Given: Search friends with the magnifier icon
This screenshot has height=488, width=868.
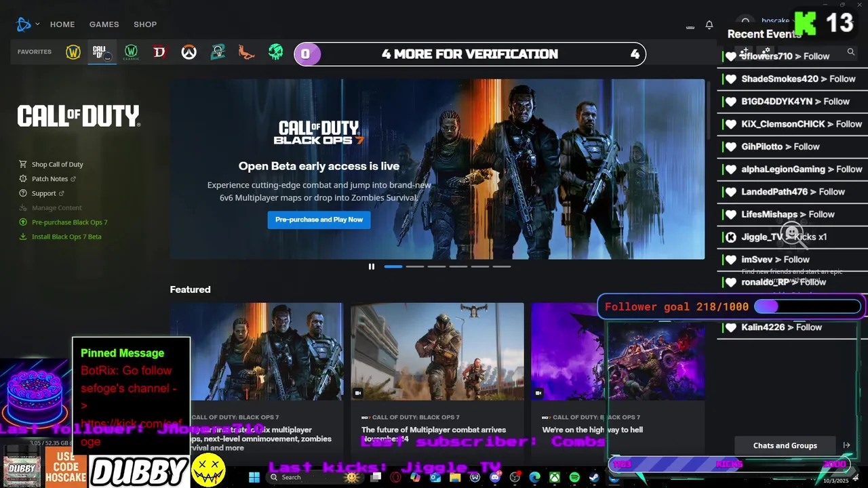Looking at the screenshot, I should [850, 52].
